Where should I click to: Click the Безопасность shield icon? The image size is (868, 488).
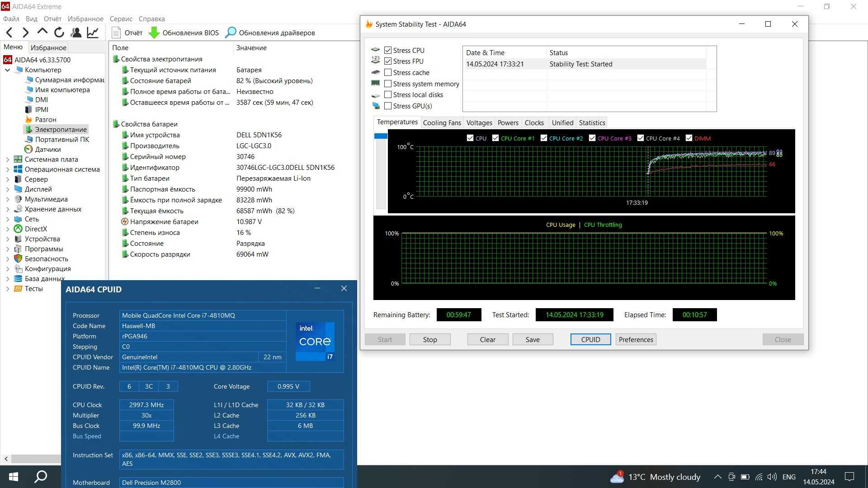[x=18, y=258]
